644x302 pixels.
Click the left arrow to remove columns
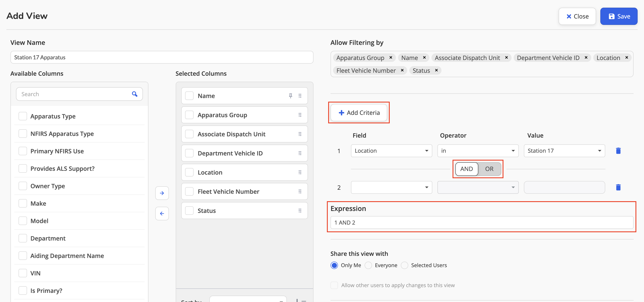coord(162,213)
